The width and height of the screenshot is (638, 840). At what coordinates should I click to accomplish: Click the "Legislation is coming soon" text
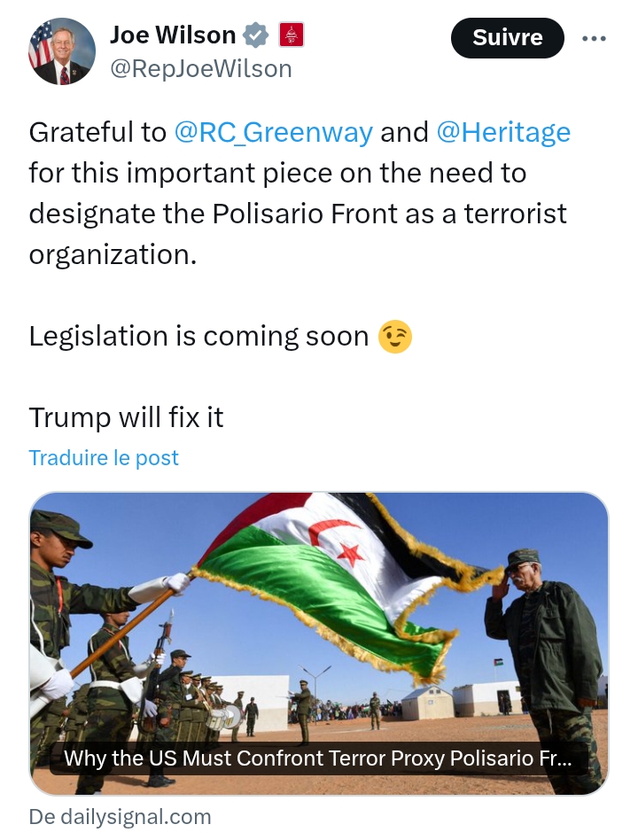[x=198, y=337]
